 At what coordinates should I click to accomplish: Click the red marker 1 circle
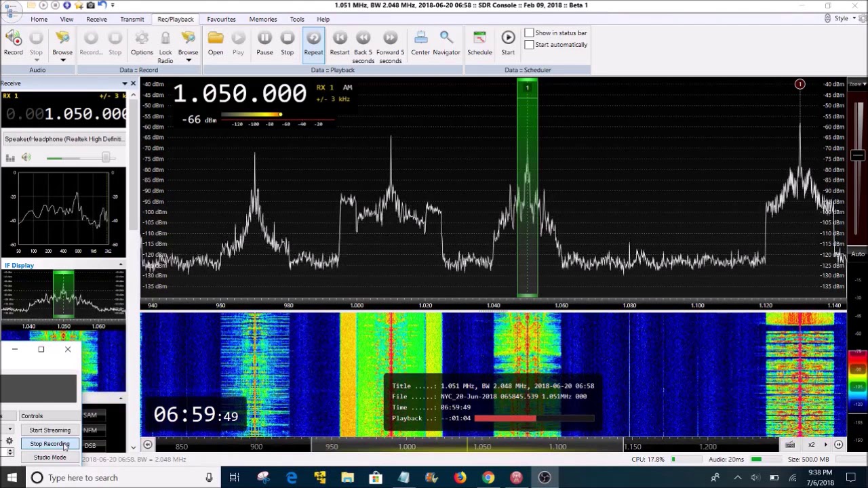[800, 84]
